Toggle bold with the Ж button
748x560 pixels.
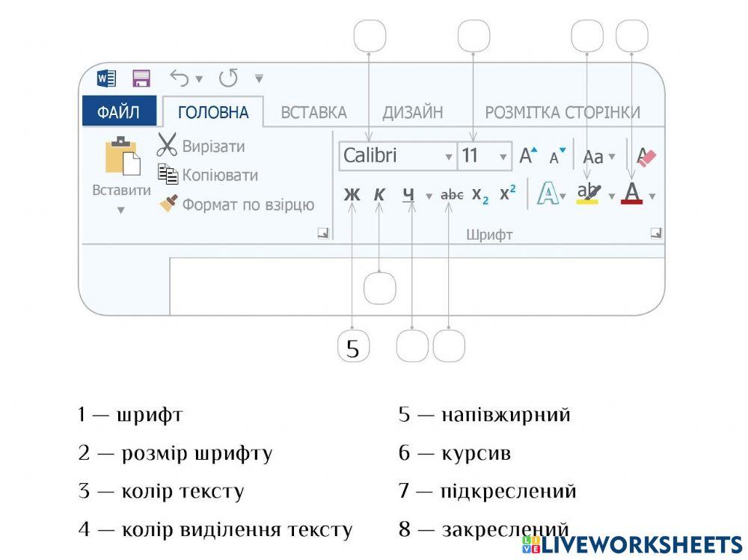pyautogui.click(x=351, y=195)
